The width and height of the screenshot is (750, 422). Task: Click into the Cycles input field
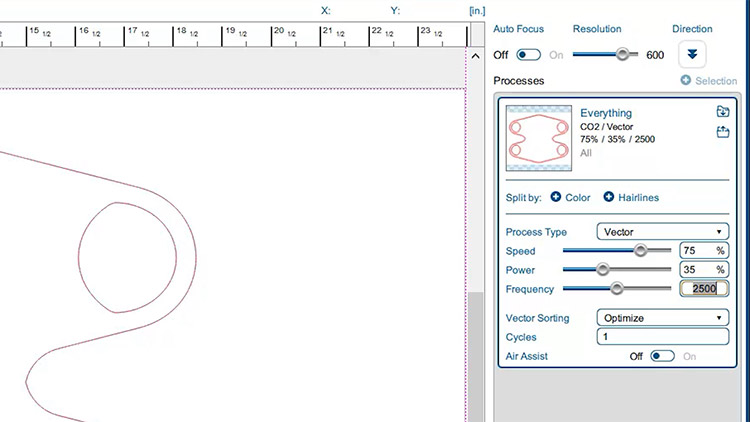pyautogui.click(x=663, y=337)
